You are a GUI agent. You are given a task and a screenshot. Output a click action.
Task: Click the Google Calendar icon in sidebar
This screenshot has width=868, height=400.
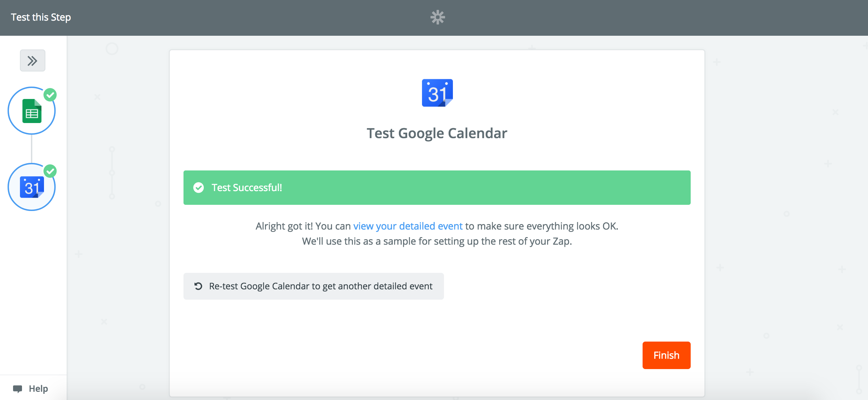31,187
